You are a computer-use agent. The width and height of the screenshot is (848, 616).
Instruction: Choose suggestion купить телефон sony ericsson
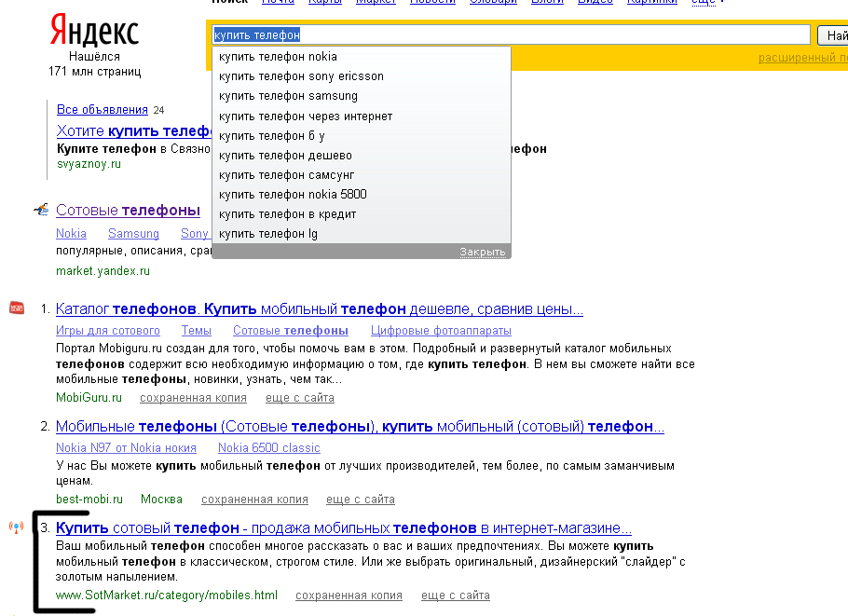[362, 76]
